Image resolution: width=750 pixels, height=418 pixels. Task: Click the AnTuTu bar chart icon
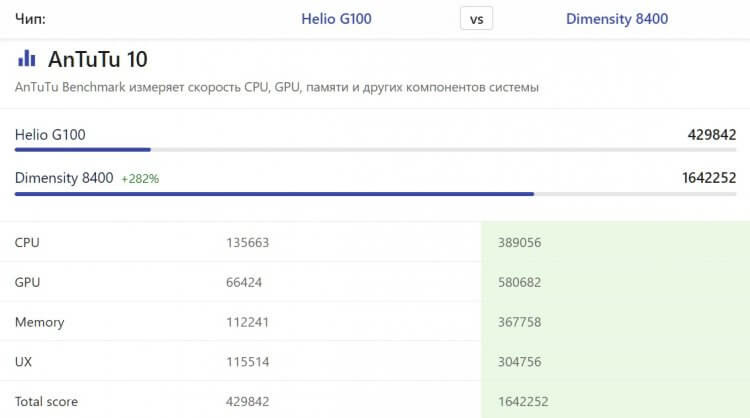click(27, 58)
